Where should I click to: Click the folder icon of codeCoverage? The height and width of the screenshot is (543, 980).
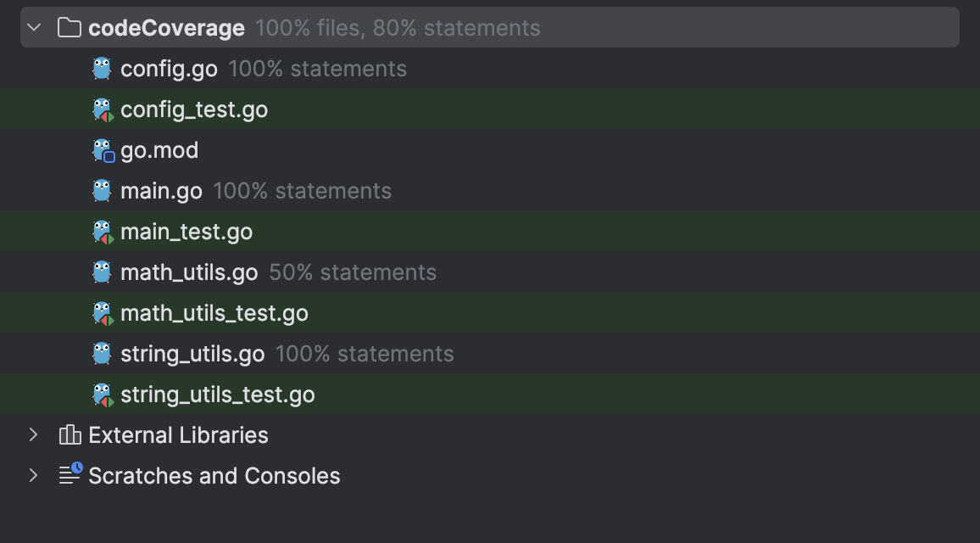coord(68,27)
